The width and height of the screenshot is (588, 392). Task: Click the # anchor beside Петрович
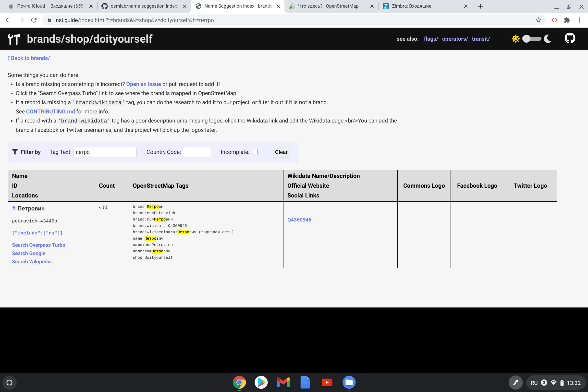click(x=14, y=208)
